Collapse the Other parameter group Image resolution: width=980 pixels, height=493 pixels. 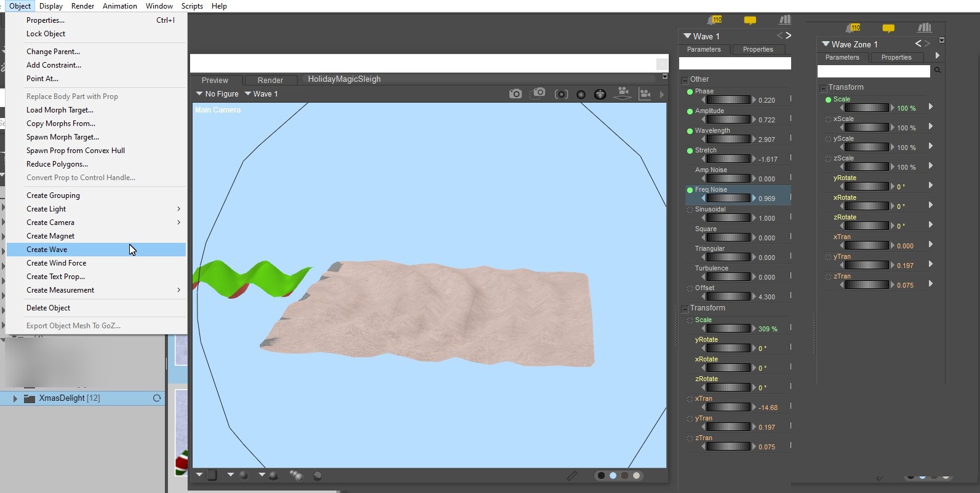pos(684,80)
